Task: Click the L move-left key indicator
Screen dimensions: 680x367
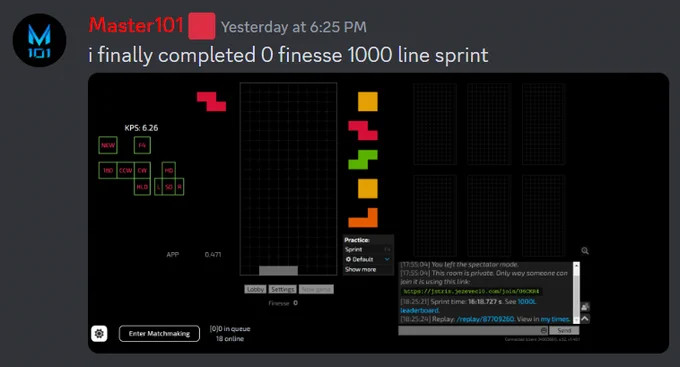Action: coord(158,187)
